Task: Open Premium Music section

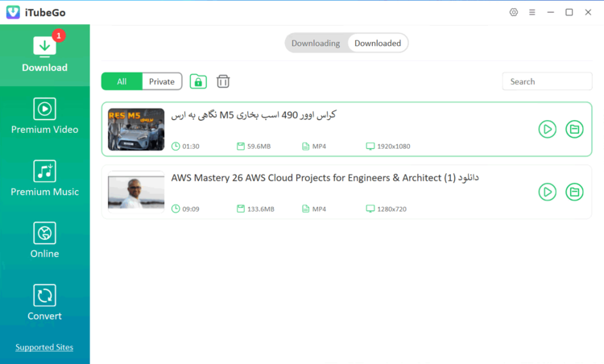Action: (44, 178)
